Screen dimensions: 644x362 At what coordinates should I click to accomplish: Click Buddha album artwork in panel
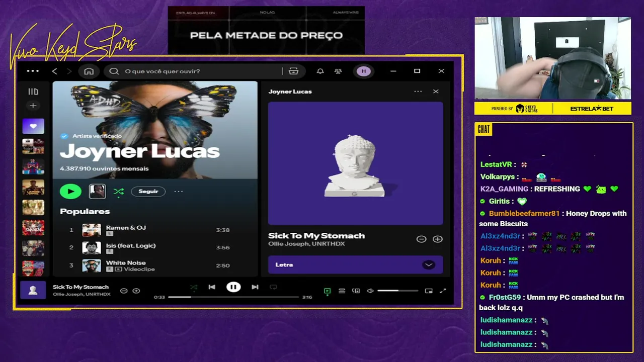pos(356,163)
